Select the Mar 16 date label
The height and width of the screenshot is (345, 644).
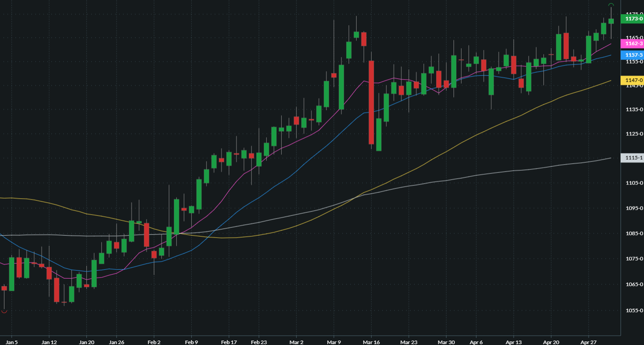tap(371, 341)
